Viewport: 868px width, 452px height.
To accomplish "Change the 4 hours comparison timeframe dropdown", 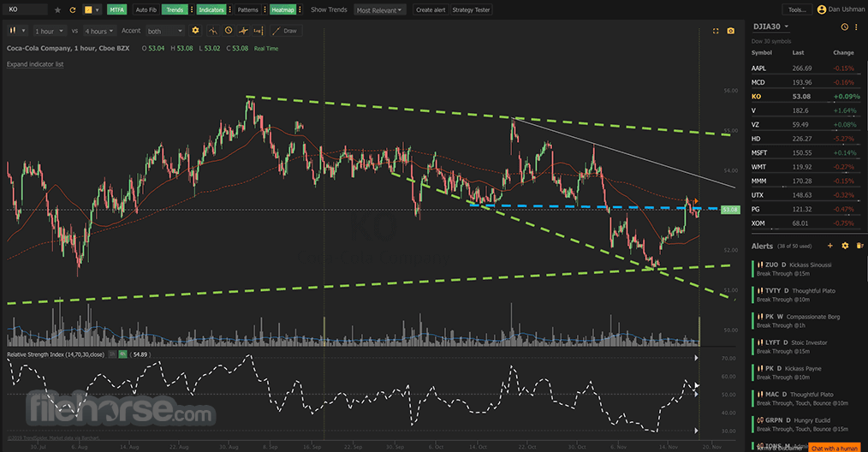I will coord(99,31).
